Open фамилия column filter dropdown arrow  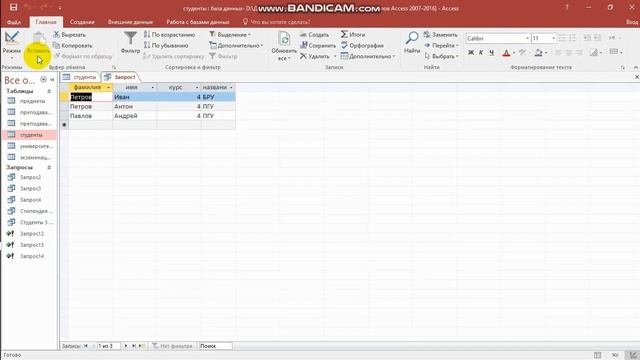(x=108, y=87)
